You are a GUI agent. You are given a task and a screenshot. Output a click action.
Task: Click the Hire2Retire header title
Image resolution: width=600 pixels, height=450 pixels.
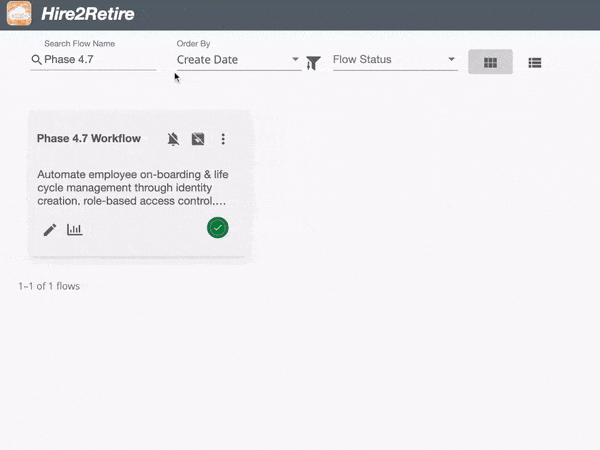point(88,14)
